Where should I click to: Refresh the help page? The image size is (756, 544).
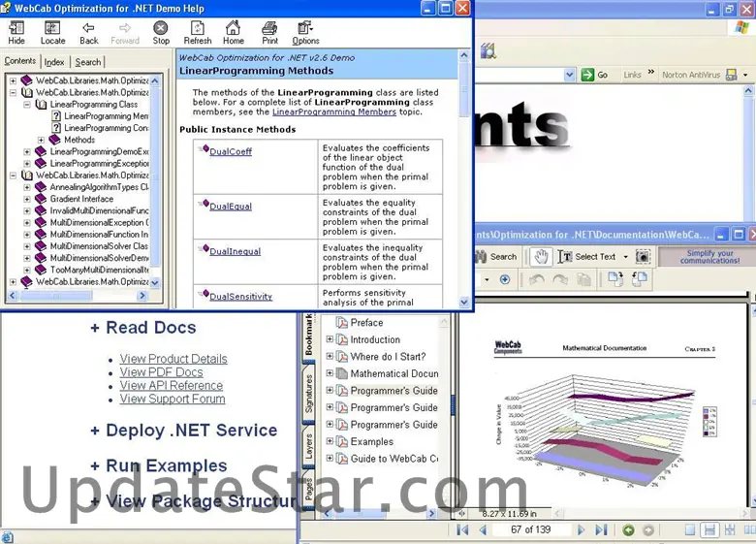[x=197, y=33]
